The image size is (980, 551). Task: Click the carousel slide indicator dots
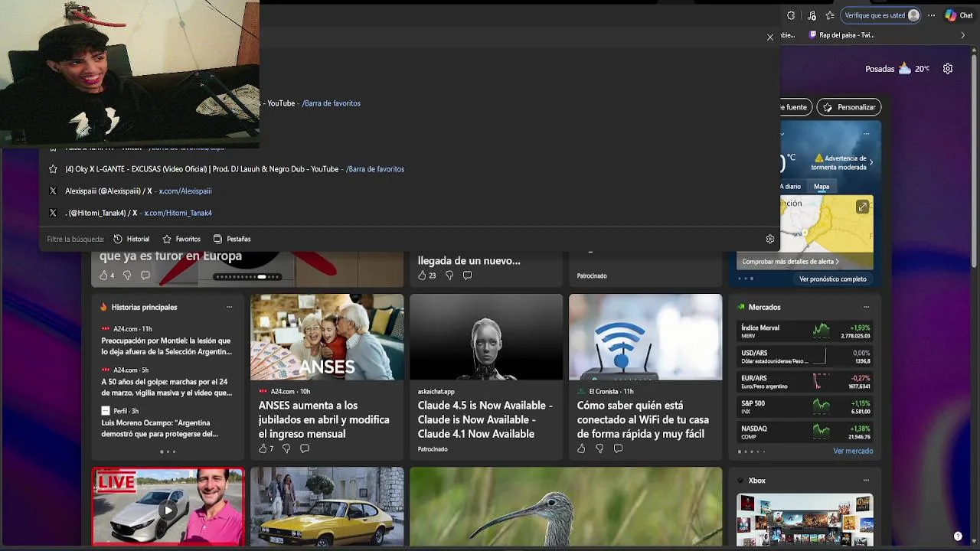(247, 277)
